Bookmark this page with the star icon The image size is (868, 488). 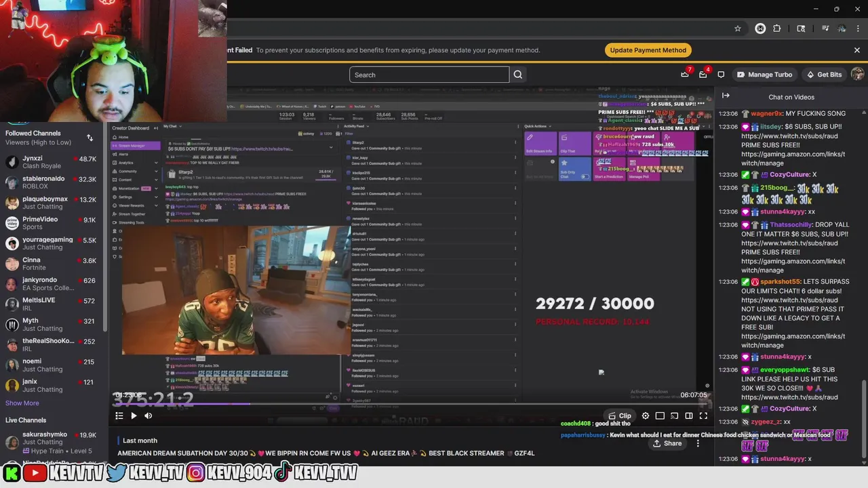[x=738, y=28]
